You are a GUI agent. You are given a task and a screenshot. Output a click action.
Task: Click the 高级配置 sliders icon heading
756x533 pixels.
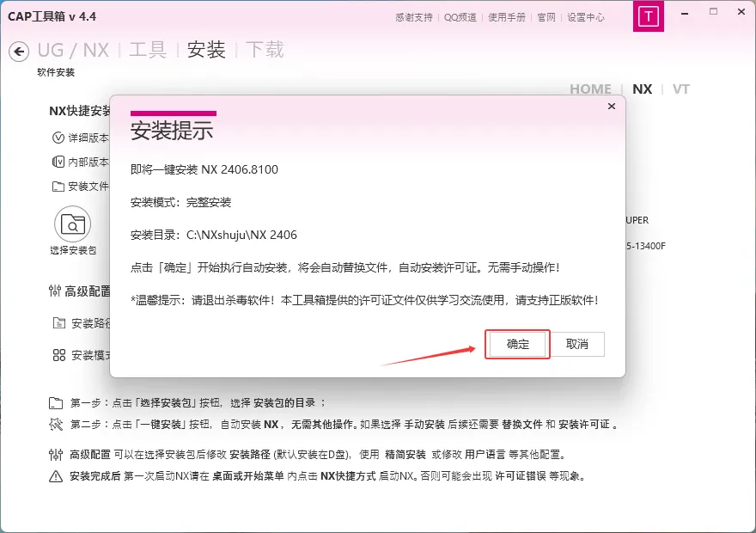click(x=55, y=291)
